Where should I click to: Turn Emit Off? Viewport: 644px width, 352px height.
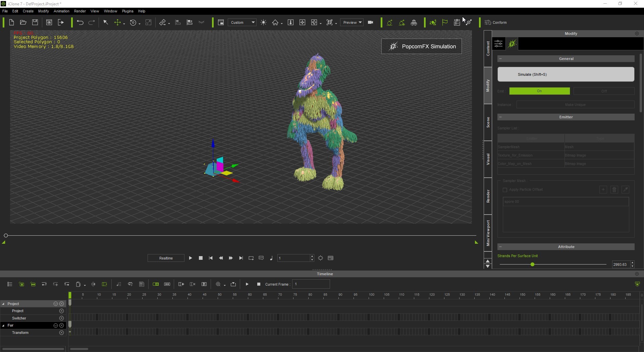[x=604, y=91]
